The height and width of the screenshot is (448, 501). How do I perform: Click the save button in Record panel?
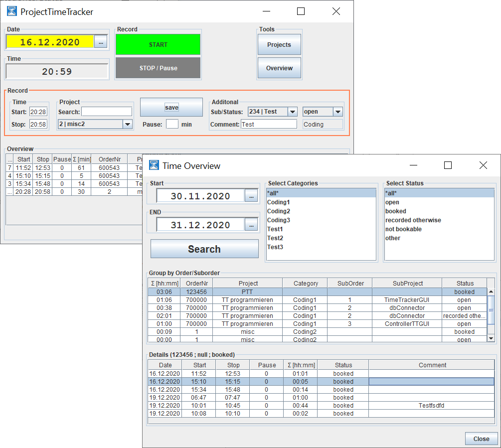point(171,107)
